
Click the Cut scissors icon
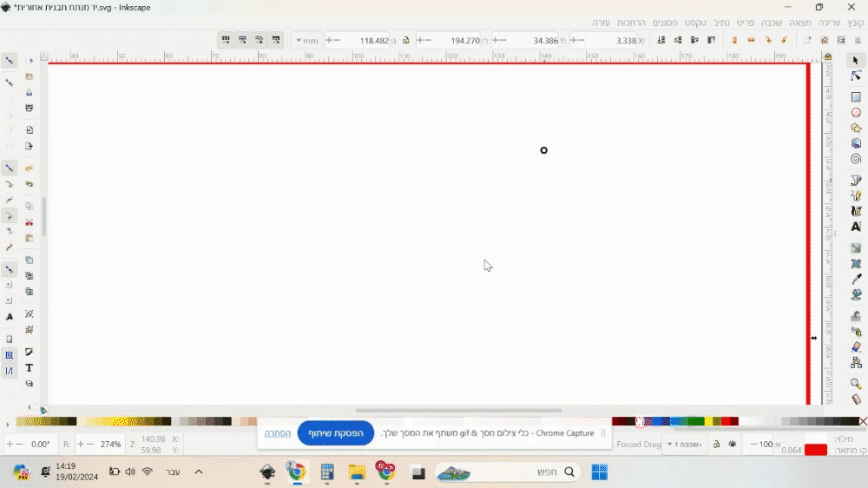30,222
